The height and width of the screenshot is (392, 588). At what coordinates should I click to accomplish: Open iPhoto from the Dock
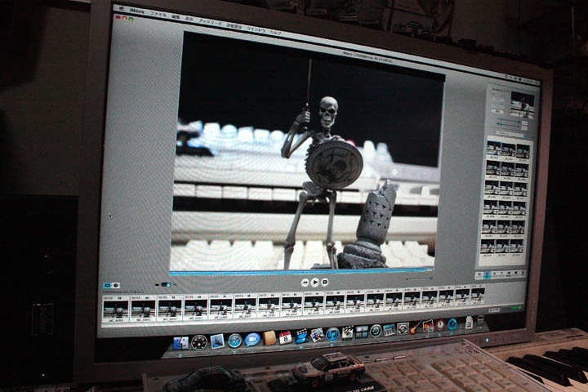(x=317, y=335)
